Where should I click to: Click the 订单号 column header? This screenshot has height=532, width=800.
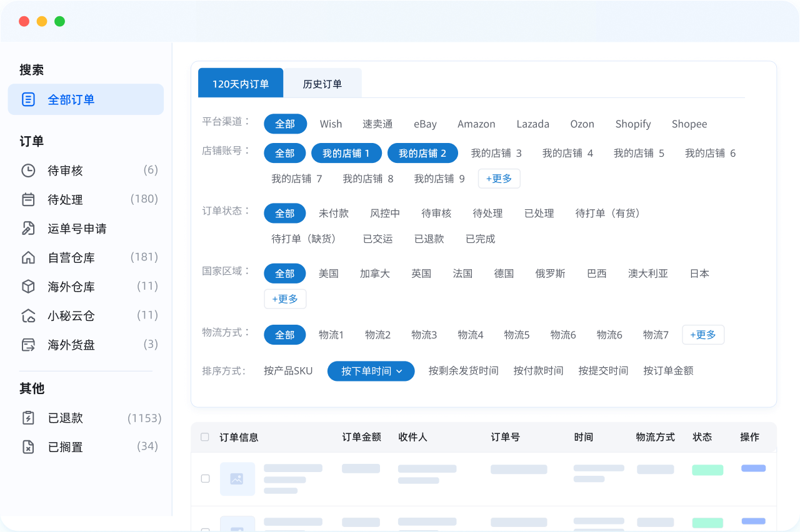505,437
